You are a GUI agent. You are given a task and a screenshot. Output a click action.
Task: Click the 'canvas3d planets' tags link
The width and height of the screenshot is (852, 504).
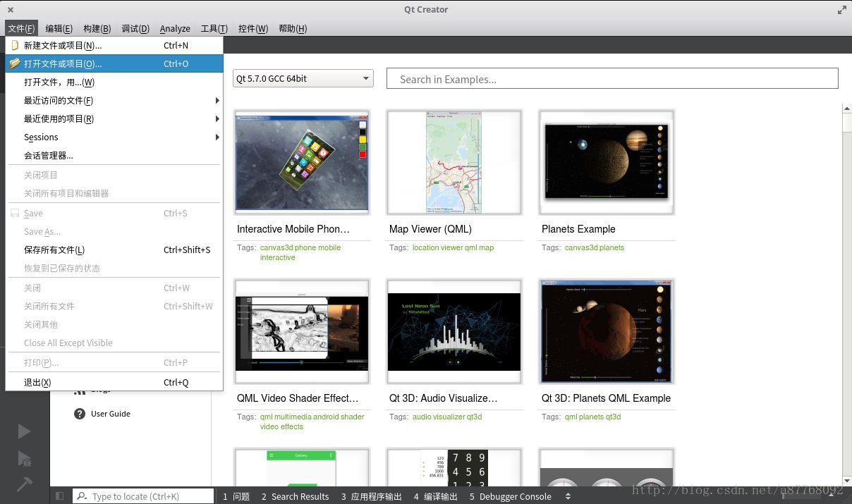tap(595, 247)
